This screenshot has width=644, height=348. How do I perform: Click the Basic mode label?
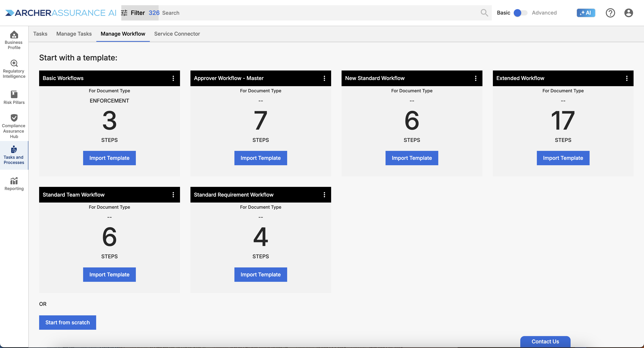point(503,13)
